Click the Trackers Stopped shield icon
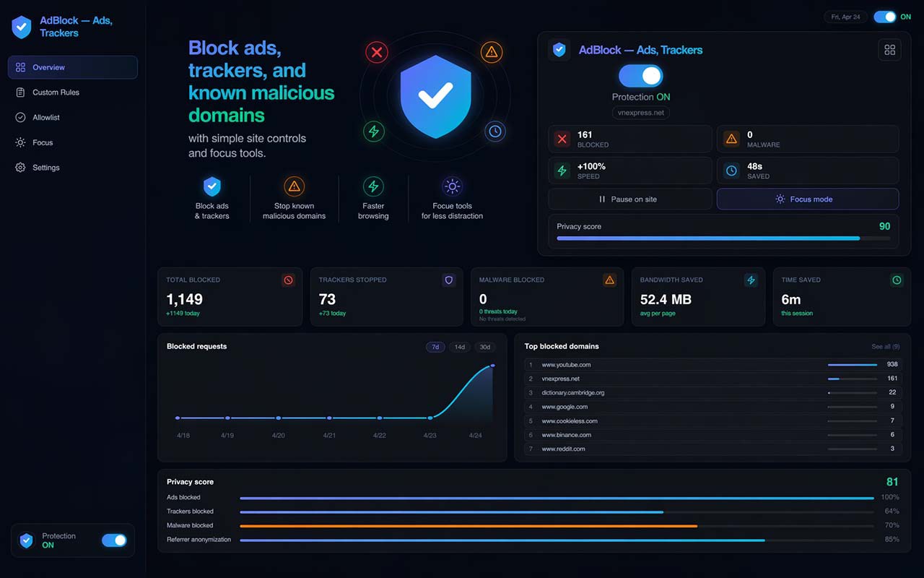 [449, 280]
